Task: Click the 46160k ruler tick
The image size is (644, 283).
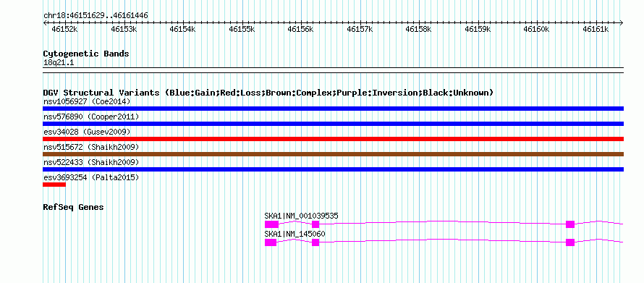Action: pos(537,29)
